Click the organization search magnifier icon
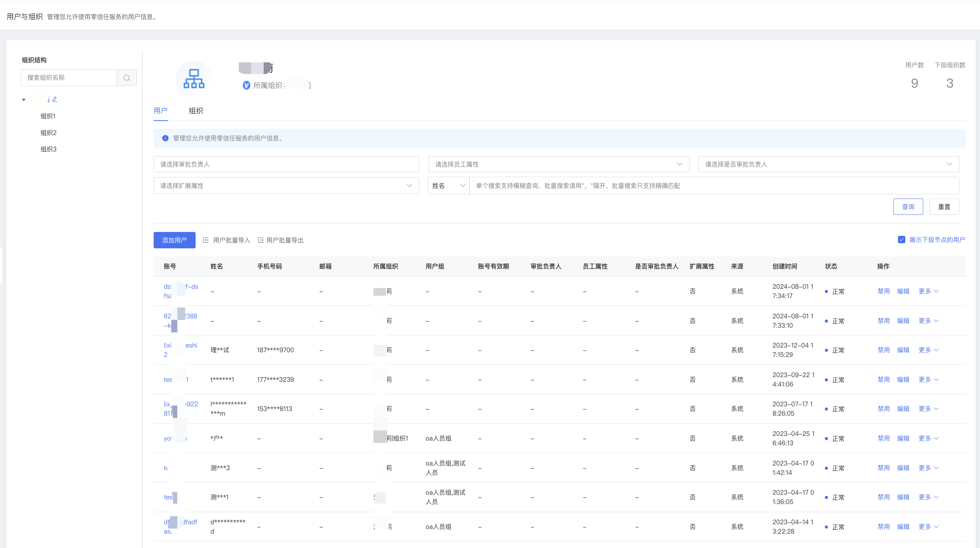Image resolution: width=980 pixels, height=548 pixels. [x=126, y=77]
